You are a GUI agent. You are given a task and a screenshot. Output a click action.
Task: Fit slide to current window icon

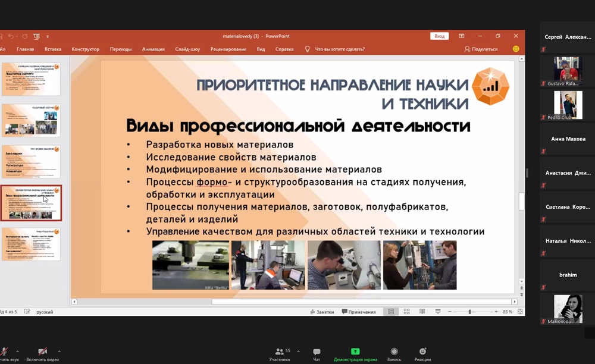pos(521,312)
